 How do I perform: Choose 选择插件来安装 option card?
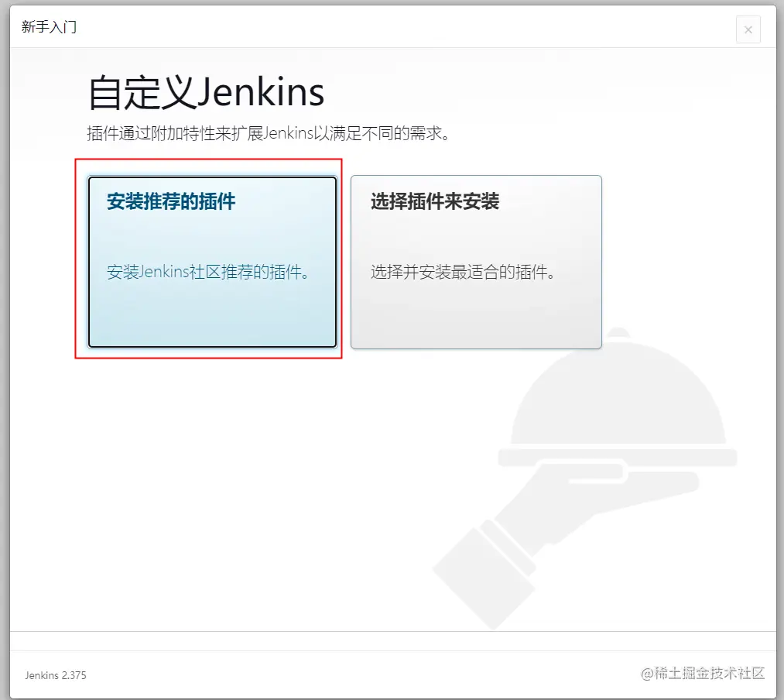476,262
